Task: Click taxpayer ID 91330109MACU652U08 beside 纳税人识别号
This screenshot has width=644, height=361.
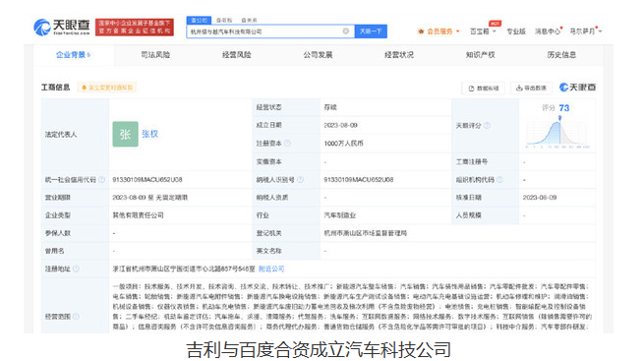Action: click(359, 179)
